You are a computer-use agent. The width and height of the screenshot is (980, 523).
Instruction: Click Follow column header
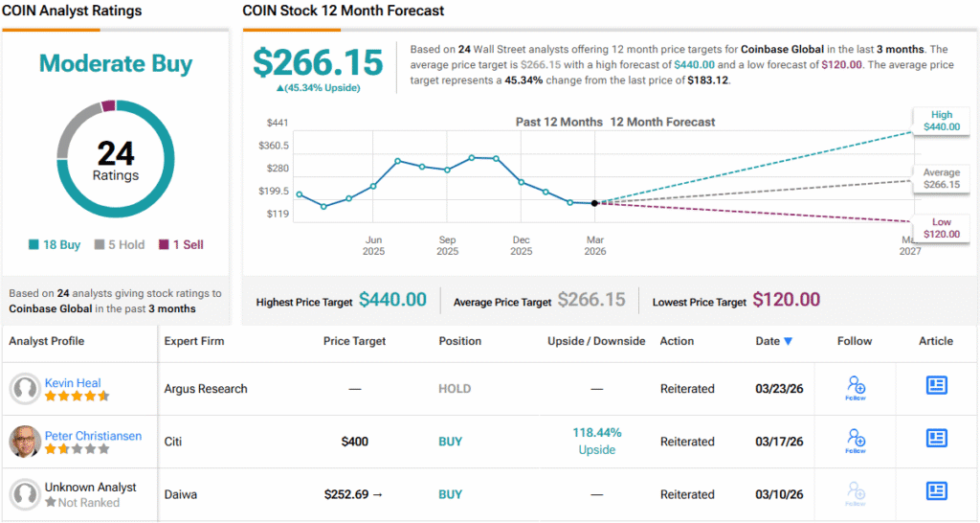pyautogui.click(x=855, y=341)
